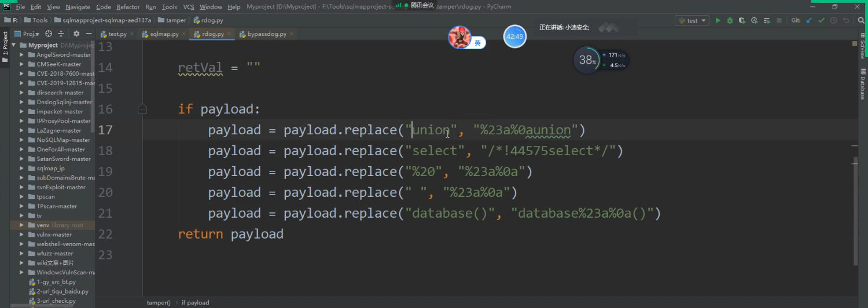Viewport: 868px width, 308px height.
Task: Run the test configuration with green play icon
Action: coord(718,20)
